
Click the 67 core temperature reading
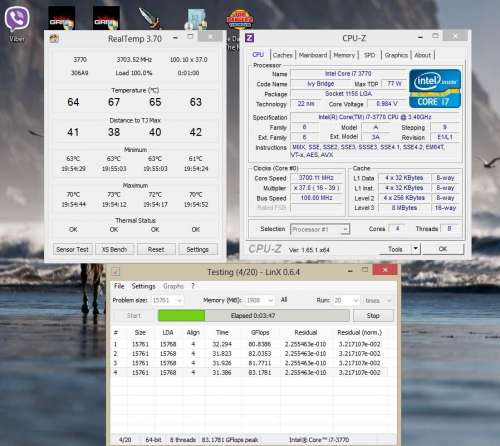coord(114,102)
